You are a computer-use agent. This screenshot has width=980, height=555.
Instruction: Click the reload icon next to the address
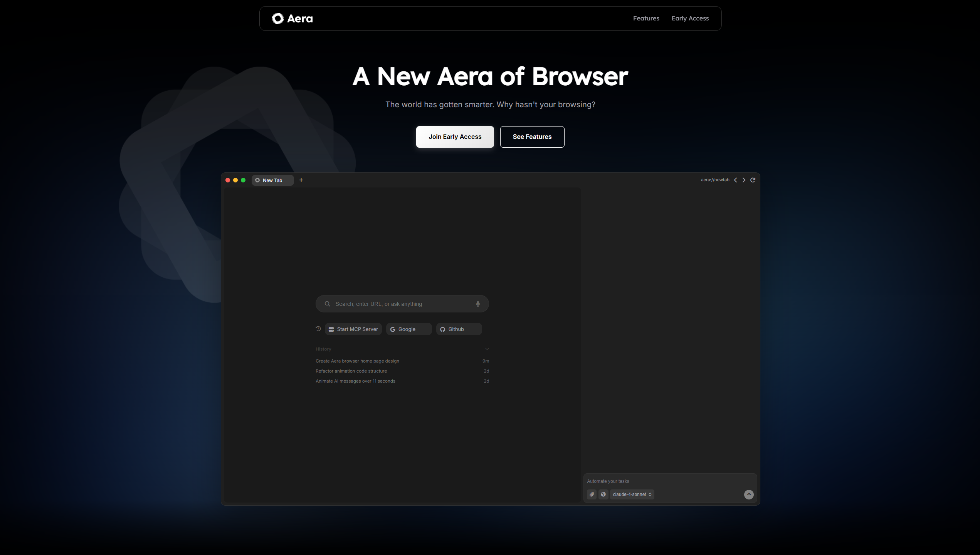coord(753,180)
